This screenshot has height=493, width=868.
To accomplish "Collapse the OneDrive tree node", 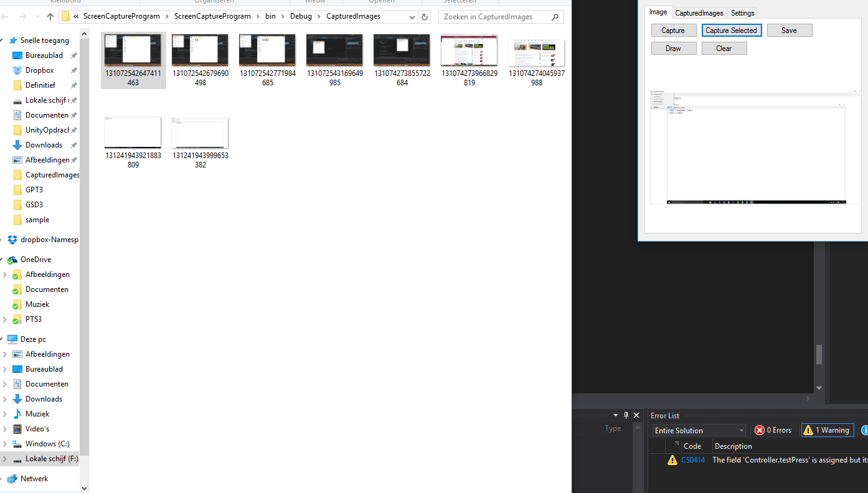I will tap(5, 260).
